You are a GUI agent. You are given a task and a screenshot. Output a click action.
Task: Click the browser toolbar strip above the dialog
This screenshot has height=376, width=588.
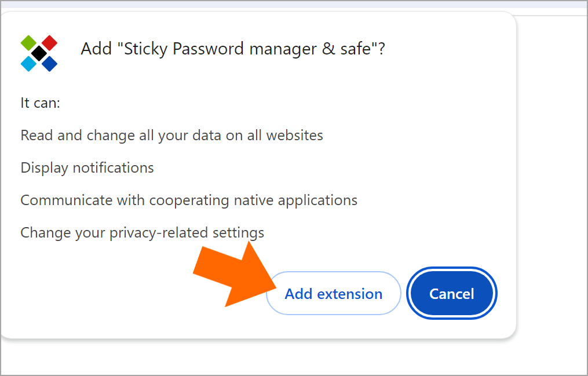point(294,5)
